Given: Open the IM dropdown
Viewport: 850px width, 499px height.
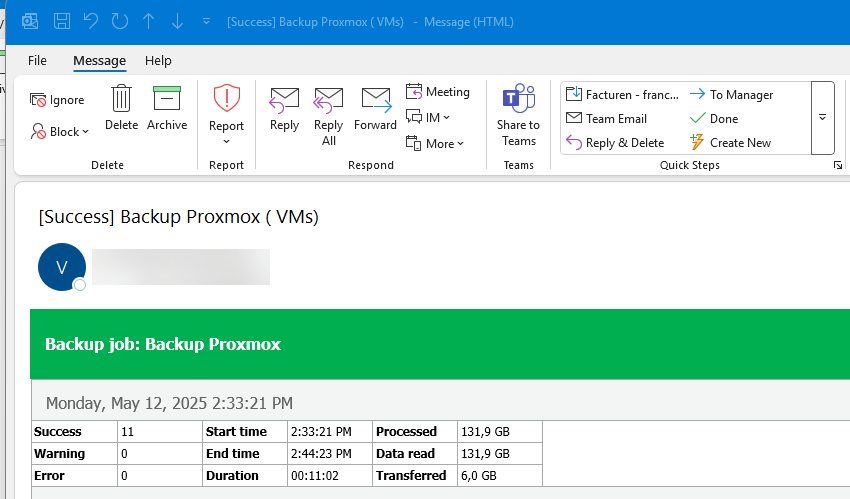Looking at the screenshot, I should (428, 118).
